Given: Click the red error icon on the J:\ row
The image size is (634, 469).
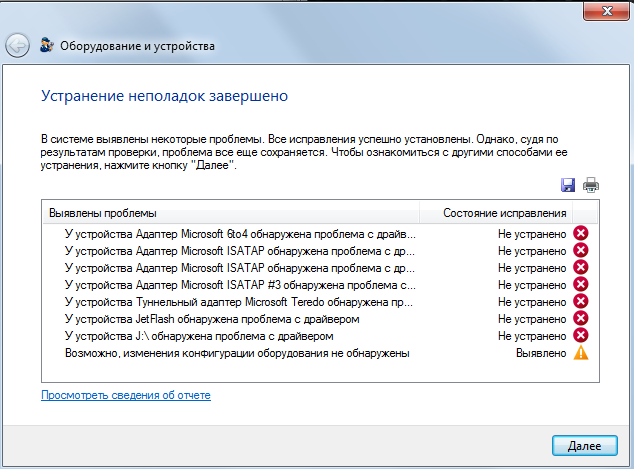Looking at the screenshot, I should coord(581,335).
